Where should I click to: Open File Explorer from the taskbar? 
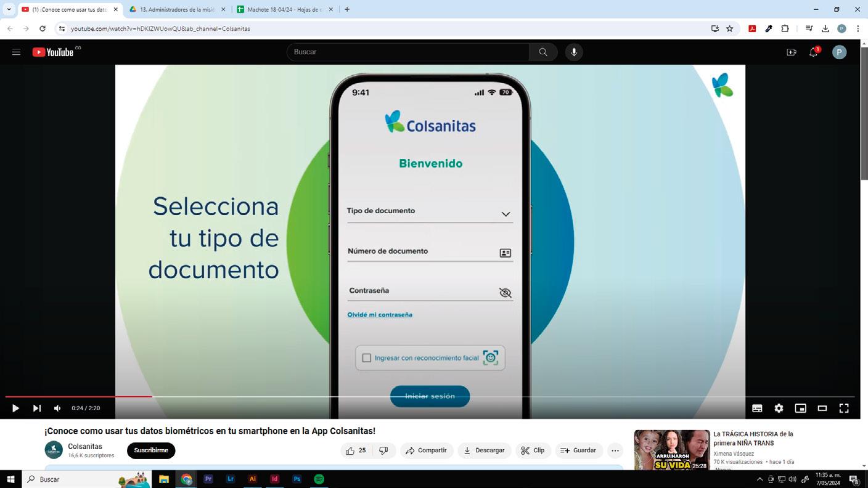click(164, 479)
